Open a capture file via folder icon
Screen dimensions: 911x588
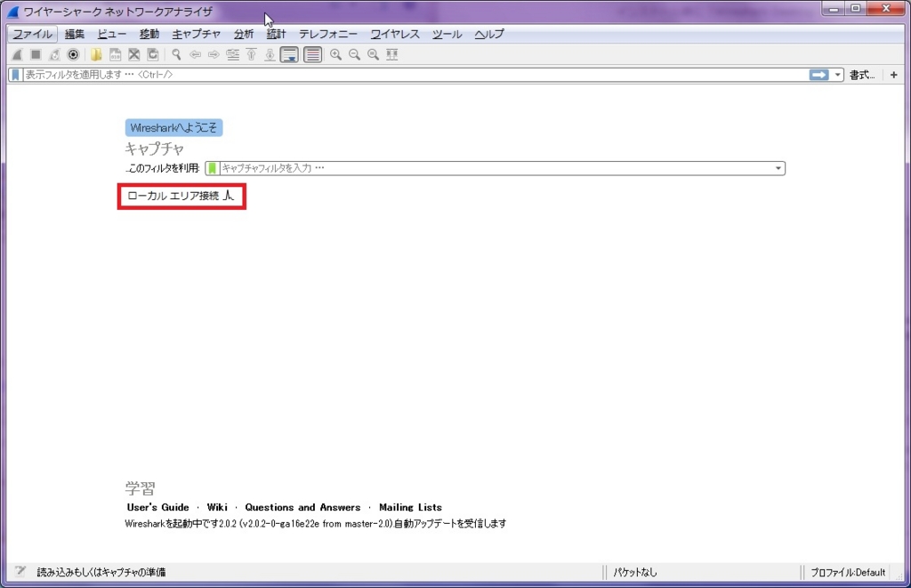click(x=96, y=54)
